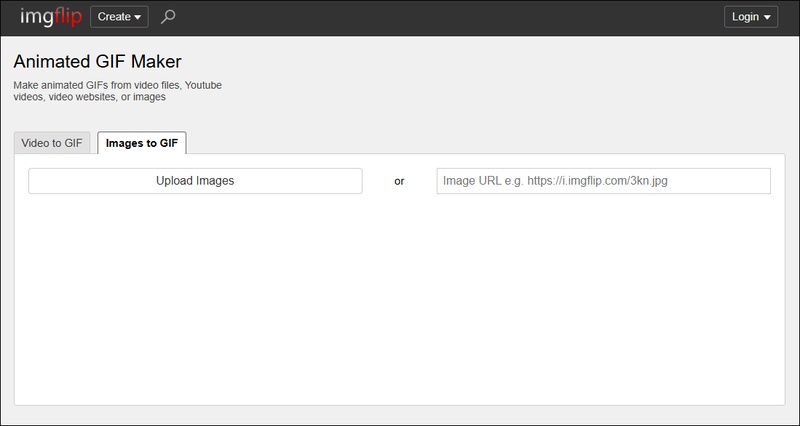Expand the Create dropdown menu
Screen dimensions: 800x426
[x=119, y=17]
